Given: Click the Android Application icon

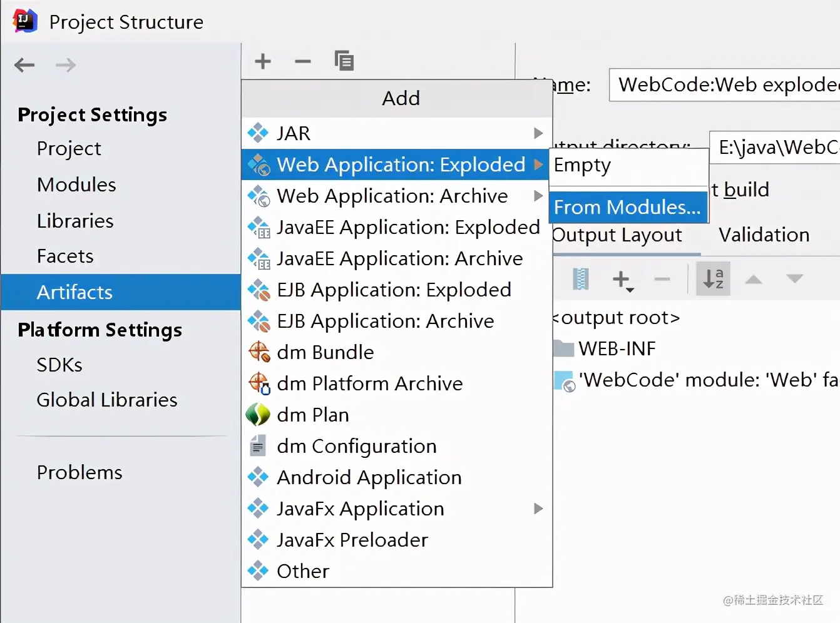Looking at the screenshot, I should [x=258, y=477].
